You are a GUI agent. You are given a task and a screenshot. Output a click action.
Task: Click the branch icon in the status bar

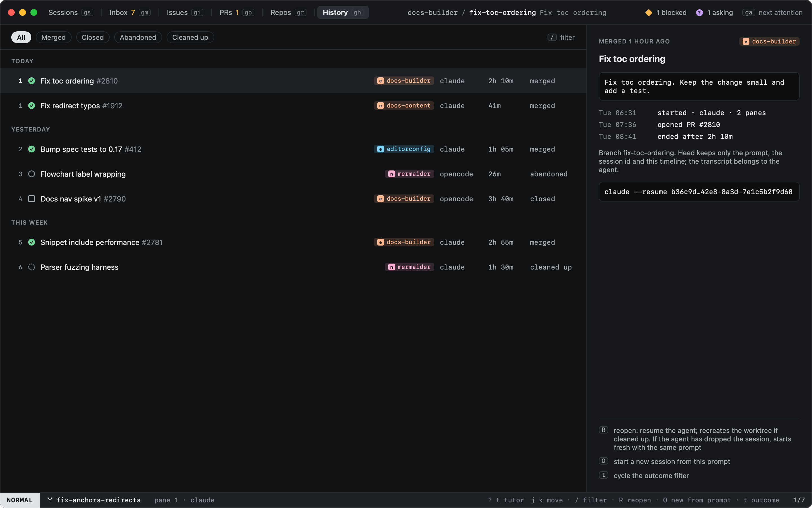[x=50, y=500]
